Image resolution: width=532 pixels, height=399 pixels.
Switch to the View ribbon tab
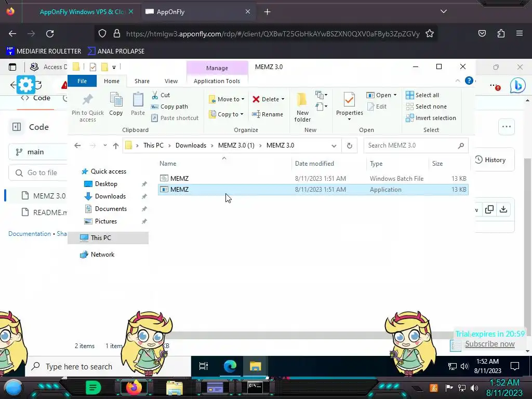tap(171, 81)
